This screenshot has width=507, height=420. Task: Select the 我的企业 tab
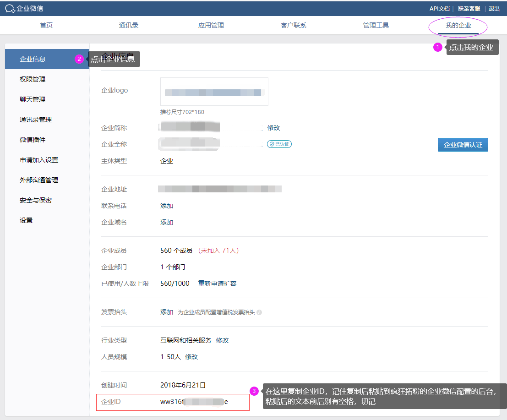coord(458,25)
